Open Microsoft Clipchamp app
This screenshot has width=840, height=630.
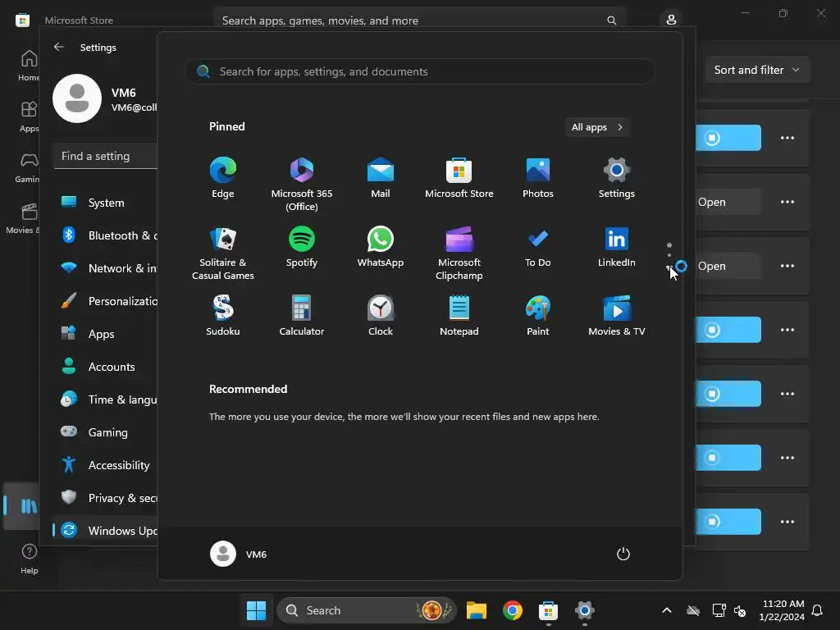tap(459, 253)
